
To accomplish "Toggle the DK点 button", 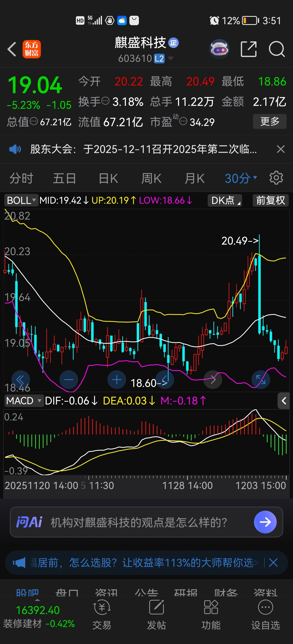I will (x=225, y=201).
